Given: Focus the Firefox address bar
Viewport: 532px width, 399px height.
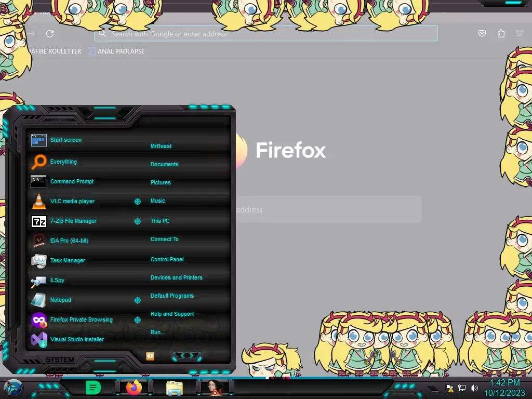Looking at the screenshot, I should pos(266,34).
